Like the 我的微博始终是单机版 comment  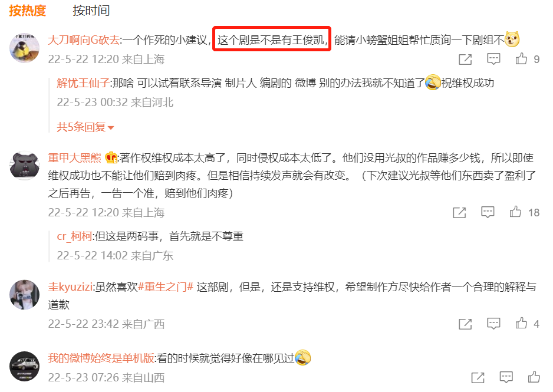click(534, 377)
